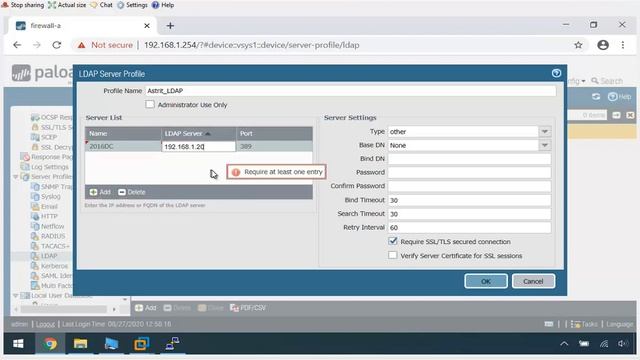The image size is (640, 360).
Task: Reload the browser page
Action: [56, 45]
